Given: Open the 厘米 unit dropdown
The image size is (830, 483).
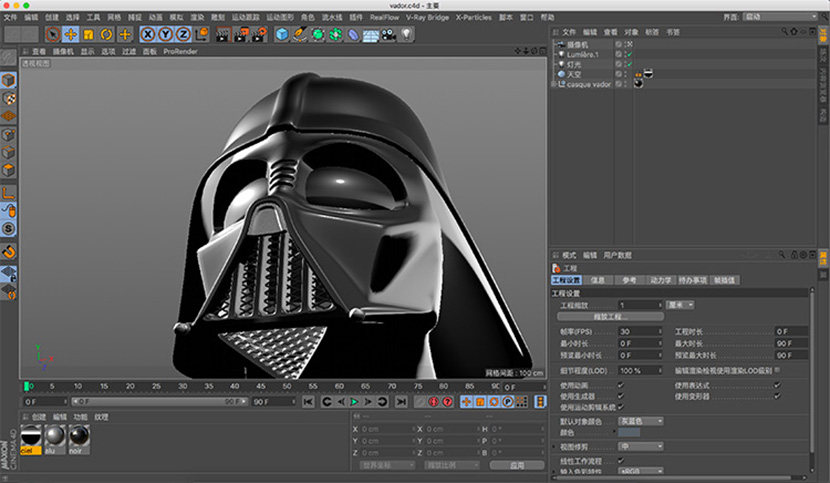Looking at the screenshot, I should pos(680,304).
